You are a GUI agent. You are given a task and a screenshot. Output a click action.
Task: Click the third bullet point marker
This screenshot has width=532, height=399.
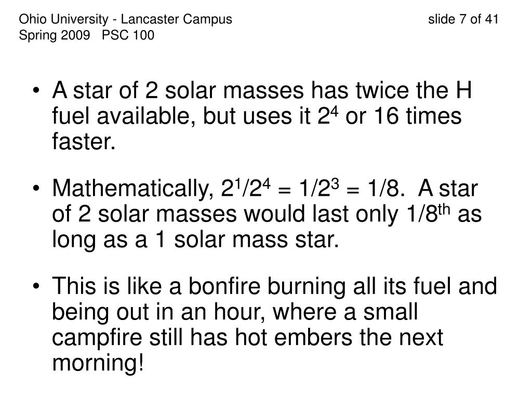[x=36, y=287]
